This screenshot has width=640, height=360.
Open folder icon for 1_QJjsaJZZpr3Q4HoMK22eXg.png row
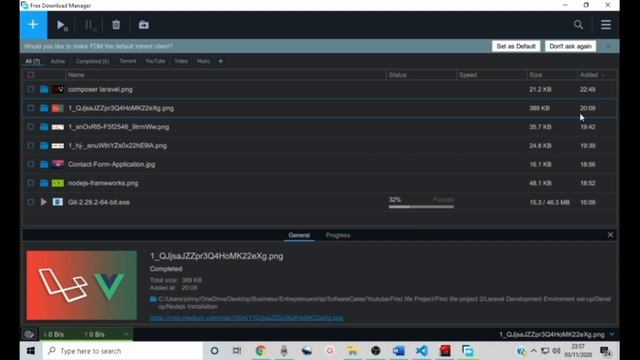pyautogui.click(x=44, y=108)
